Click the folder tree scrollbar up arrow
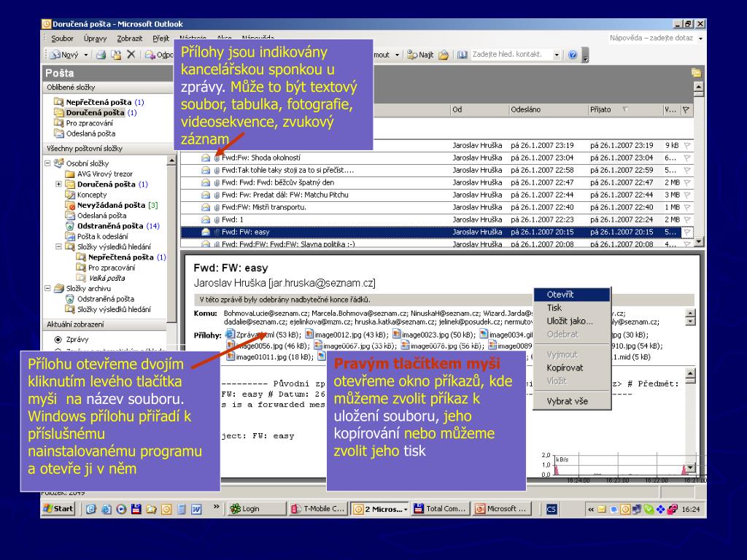 tap(171, 161)
